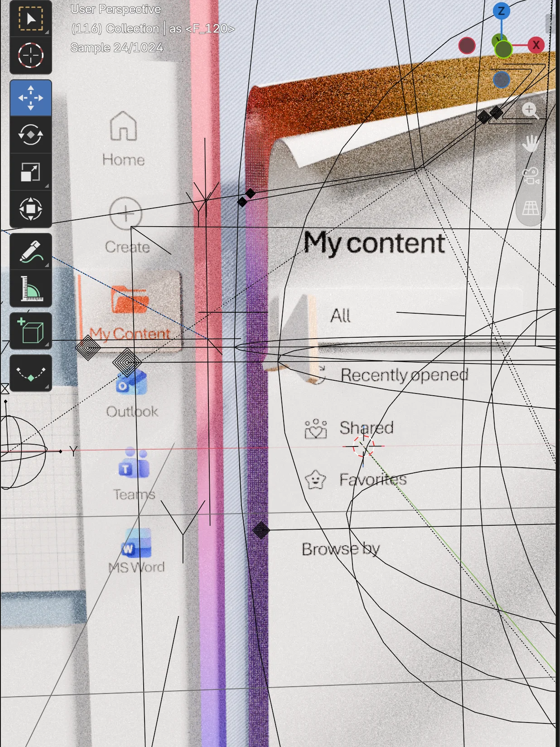Activate the Annotate pencil tool
This screenshot has height=747, width=560.
click(x=30, y=252)
